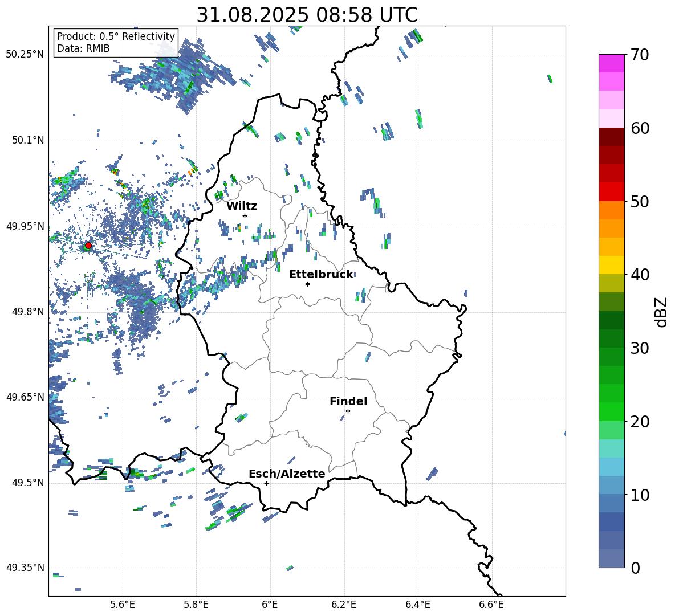675x616 pixels.
Task: Click the title 31.08.2025 08:58 UTC
Action: [307, 15]
